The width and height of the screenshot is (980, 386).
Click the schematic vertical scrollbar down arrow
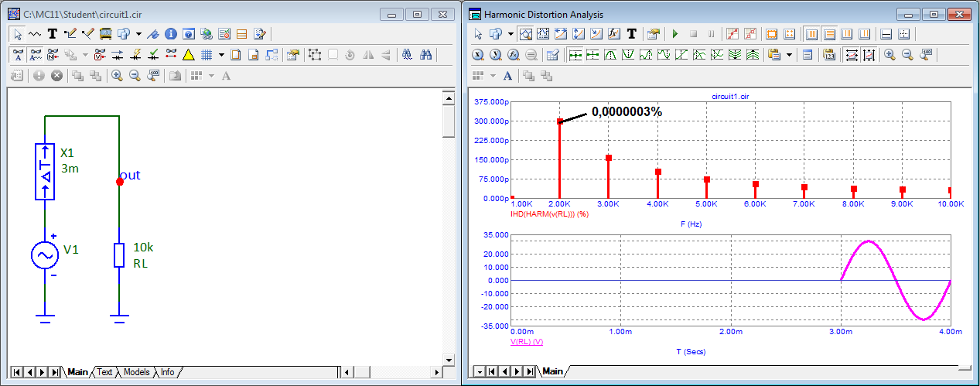click(x=449, y=360)
